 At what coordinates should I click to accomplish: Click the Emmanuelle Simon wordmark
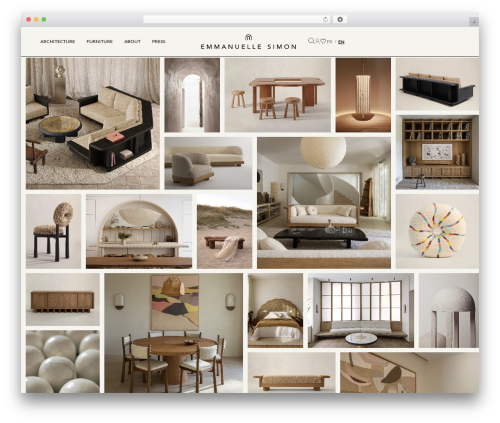tap(249, 47)
